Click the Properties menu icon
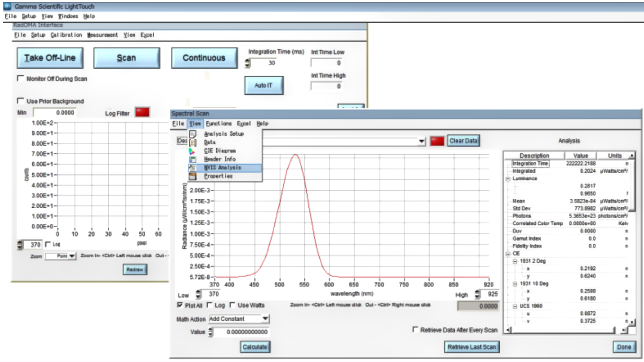Viewport: 644px width, 362px height. (x=193, y=176)
